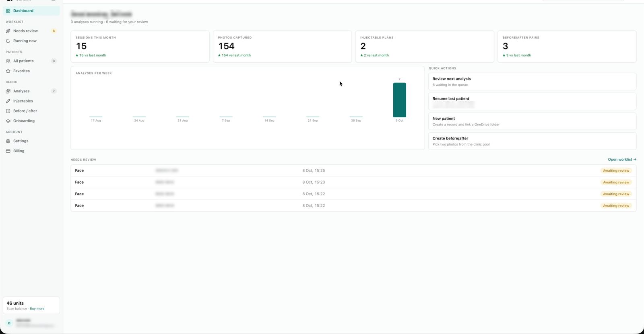Open the Face analysis from 8 Oct, 15:25
This screenshot has height=334, width=644.
tap(353, 170)
